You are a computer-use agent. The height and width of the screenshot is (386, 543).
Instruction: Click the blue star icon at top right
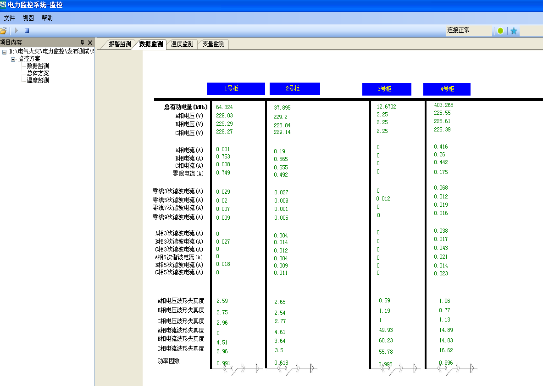tap(514, 31)
